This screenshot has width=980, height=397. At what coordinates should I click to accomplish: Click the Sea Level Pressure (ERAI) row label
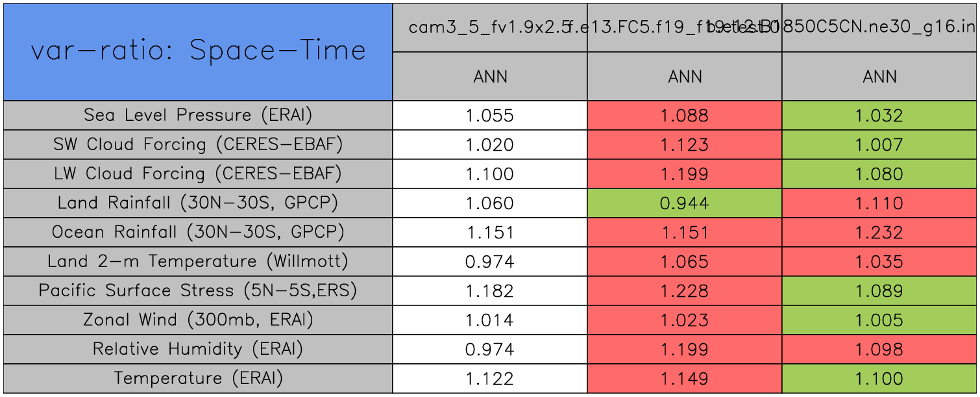point(198,116)
